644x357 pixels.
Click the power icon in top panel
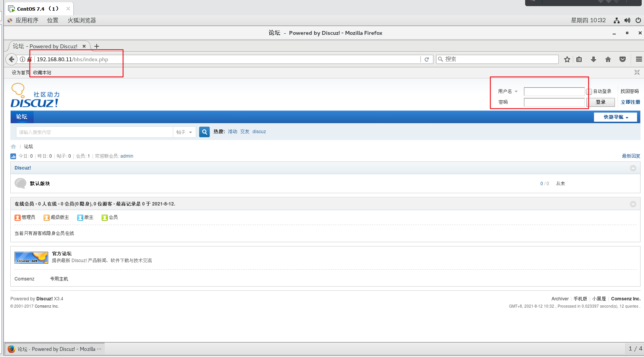click(x=638, y=20)
